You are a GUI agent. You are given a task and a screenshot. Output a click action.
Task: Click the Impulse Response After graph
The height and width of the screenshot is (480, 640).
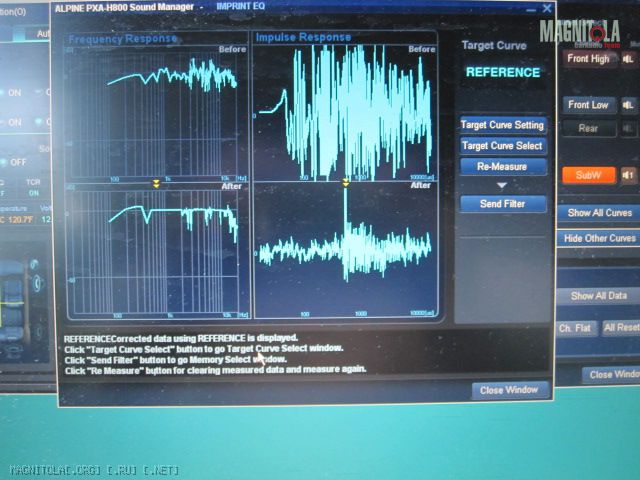(346, 250)
